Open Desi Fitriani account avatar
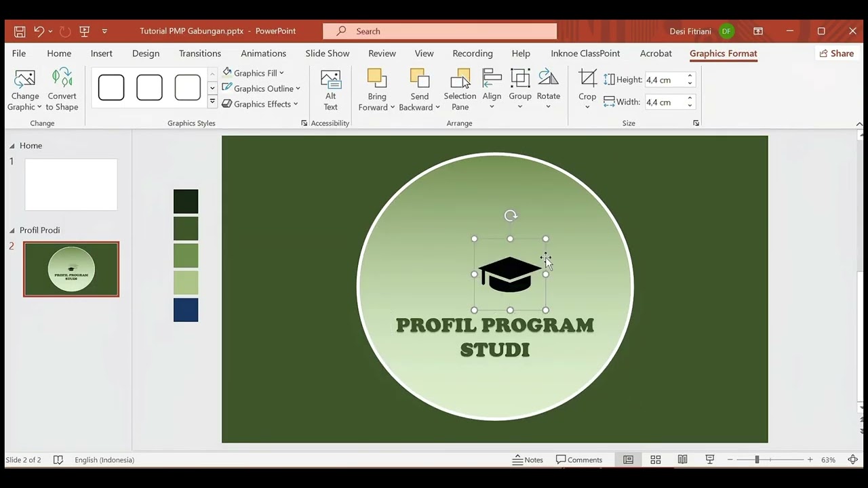The height and width of the screenshot is (488, 868). [x=727, y=31]
